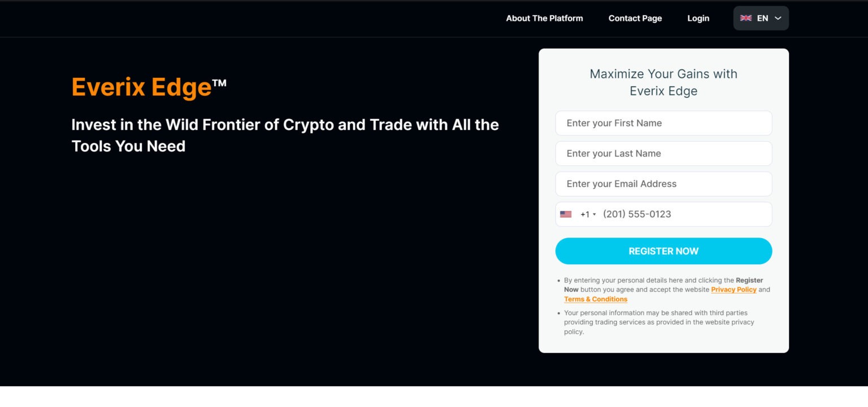Open the Terms & Conditions link
The width and height of the screenshot is (868, 407).
point(595,299)
